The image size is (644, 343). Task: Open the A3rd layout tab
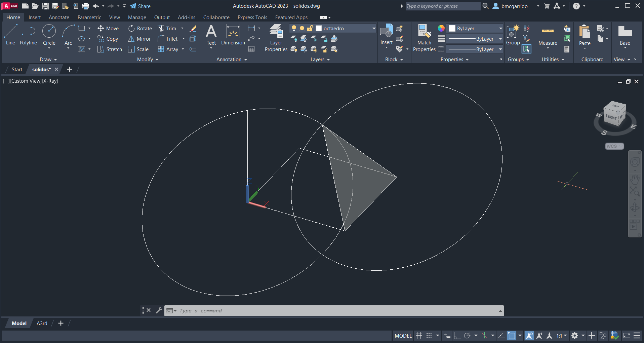(x=42, y=323)
